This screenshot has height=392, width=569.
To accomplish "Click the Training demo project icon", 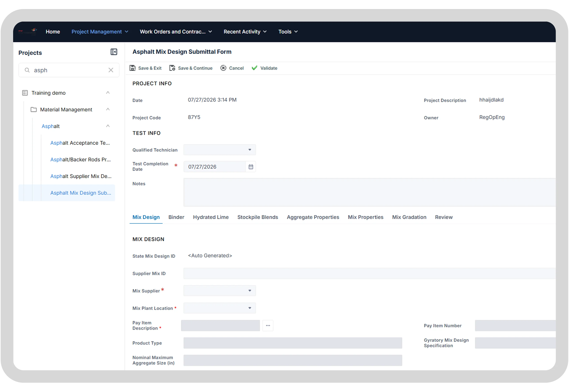I will point(25,93).
